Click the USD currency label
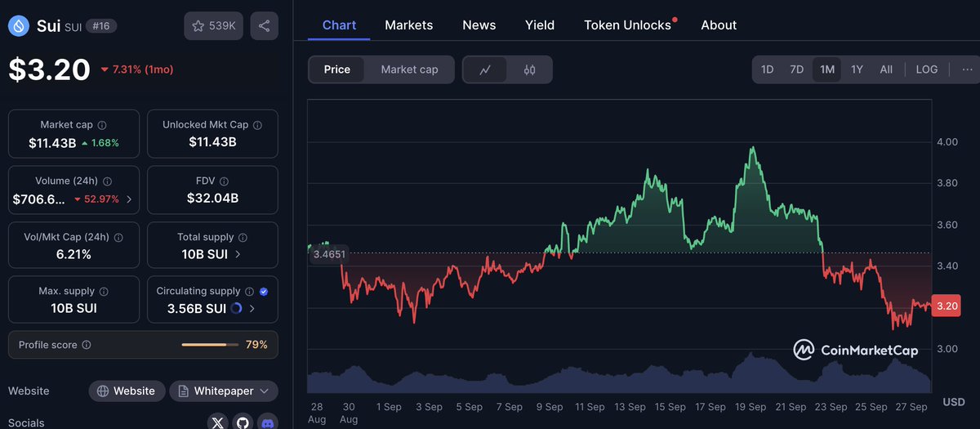Viewport: 980px width, 429px height. coord(954,402)
